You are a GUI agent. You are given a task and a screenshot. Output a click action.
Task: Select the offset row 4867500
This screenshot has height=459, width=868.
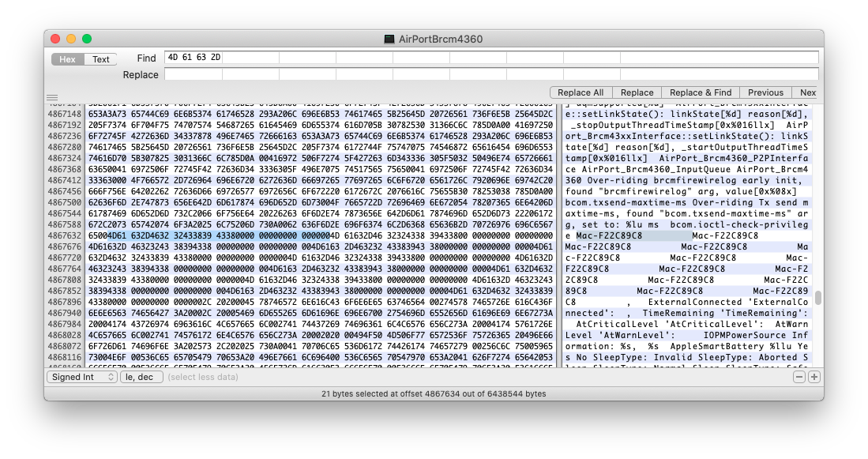[x=64, y=203]
